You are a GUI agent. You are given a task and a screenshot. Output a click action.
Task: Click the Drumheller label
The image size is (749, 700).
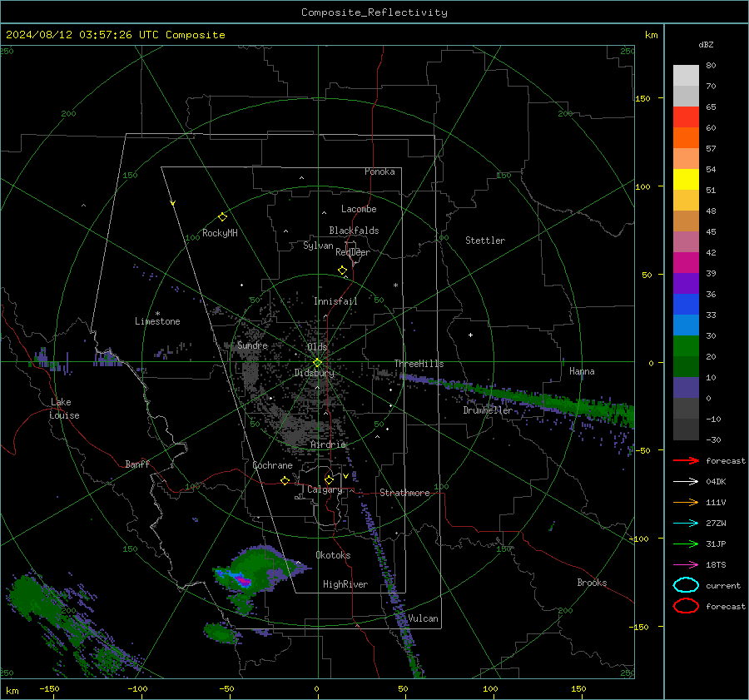click(488, 410)
